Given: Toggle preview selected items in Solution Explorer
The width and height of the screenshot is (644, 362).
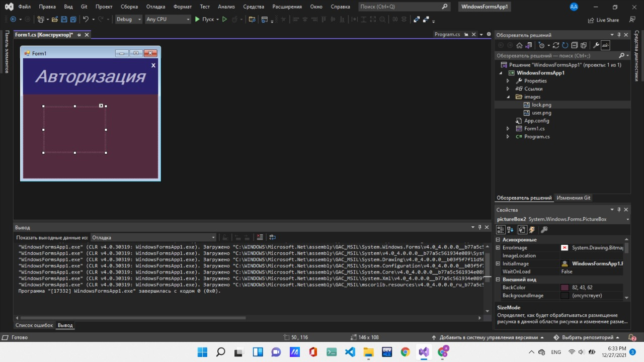Looking at the screenshot, I should tap(605, 45).
